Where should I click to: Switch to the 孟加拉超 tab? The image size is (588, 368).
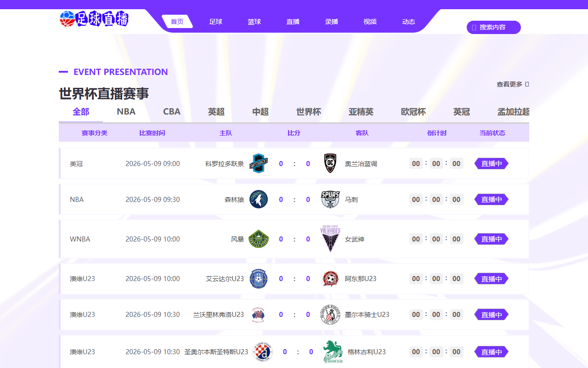coord(514,112)
